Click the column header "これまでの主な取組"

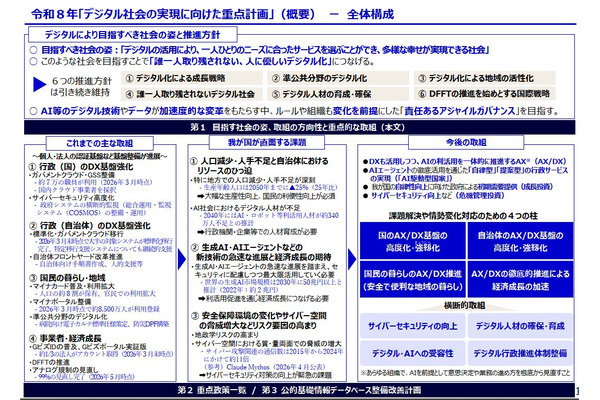point(99,143)
